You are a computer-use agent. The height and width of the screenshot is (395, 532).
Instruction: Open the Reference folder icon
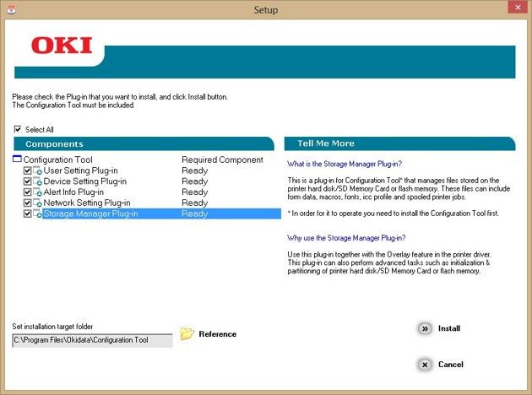[187, 334]
